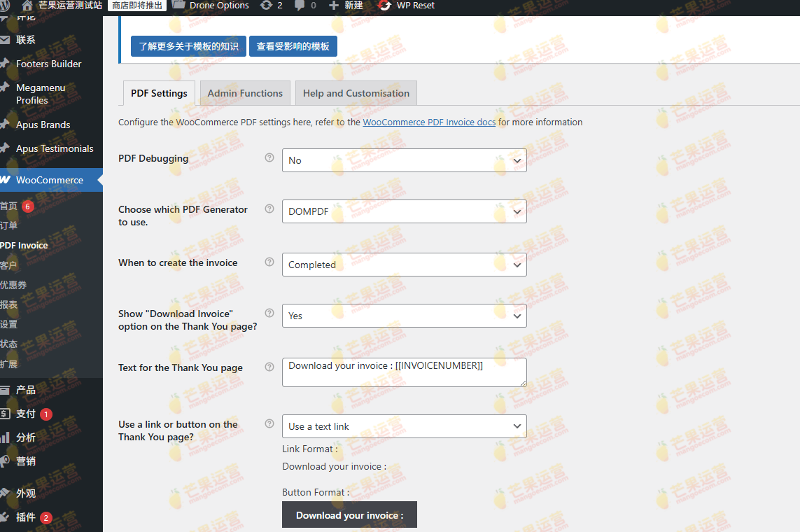This screenshot has height=532, width=800.
Task: Click pin icon beside Footers Builder
Action: (5, 63)
